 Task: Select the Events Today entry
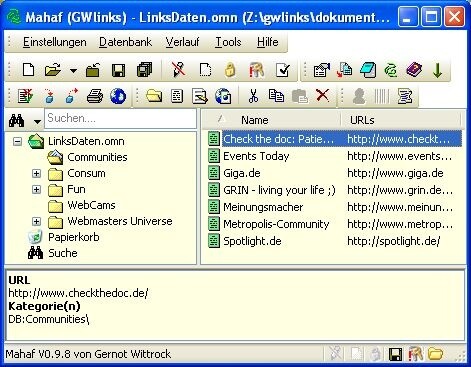256,156
